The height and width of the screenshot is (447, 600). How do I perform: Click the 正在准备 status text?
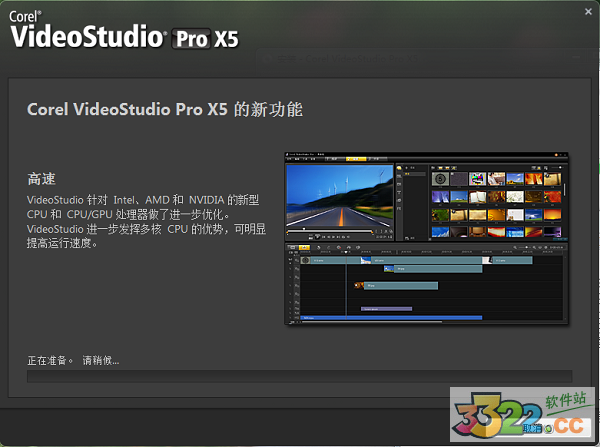click(49, 359)
